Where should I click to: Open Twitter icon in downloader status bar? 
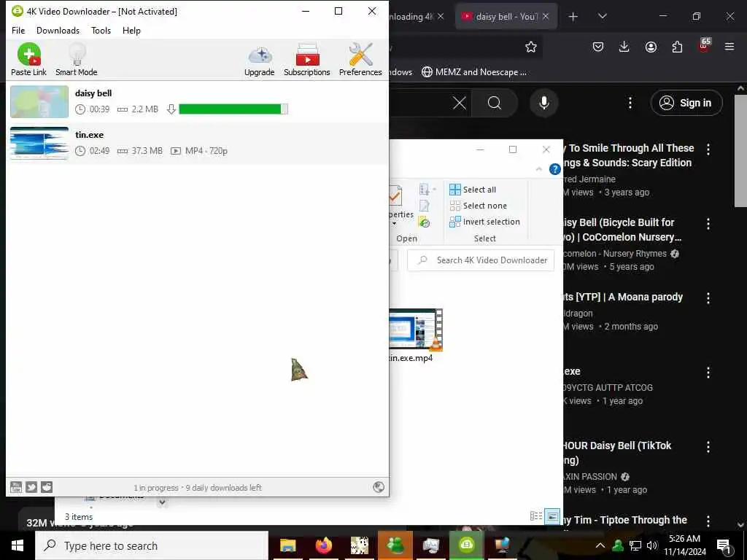click(31, 487)
